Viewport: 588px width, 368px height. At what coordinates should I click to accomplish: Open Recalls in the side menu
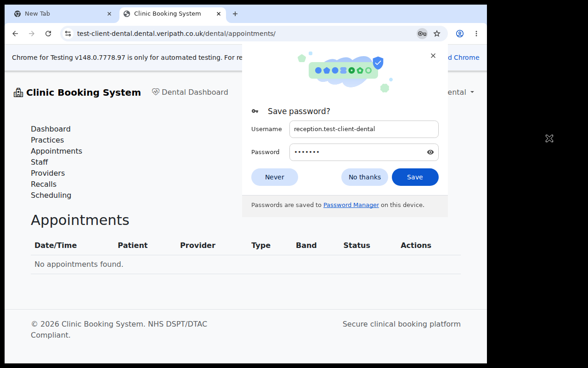pos(44,184)
